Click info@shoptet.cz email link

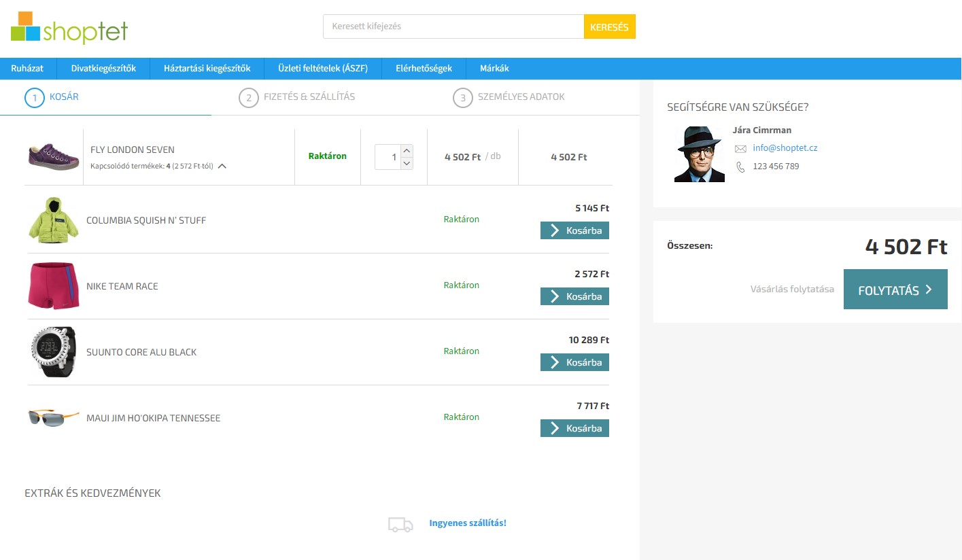[785, 148]
